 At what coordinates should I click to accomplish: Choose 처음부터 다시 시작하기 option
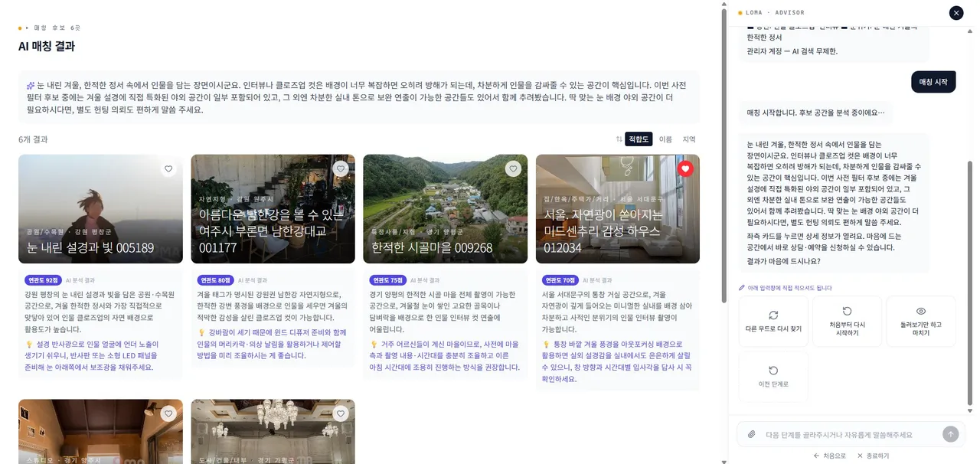pyautogui.click(x=847, y=322)
